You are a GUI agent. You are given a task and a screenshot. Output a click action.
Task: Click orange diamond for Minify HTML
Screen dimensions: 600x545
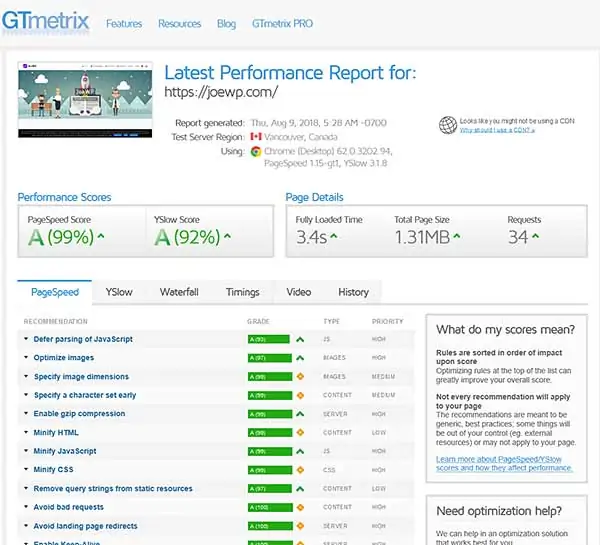300,432
